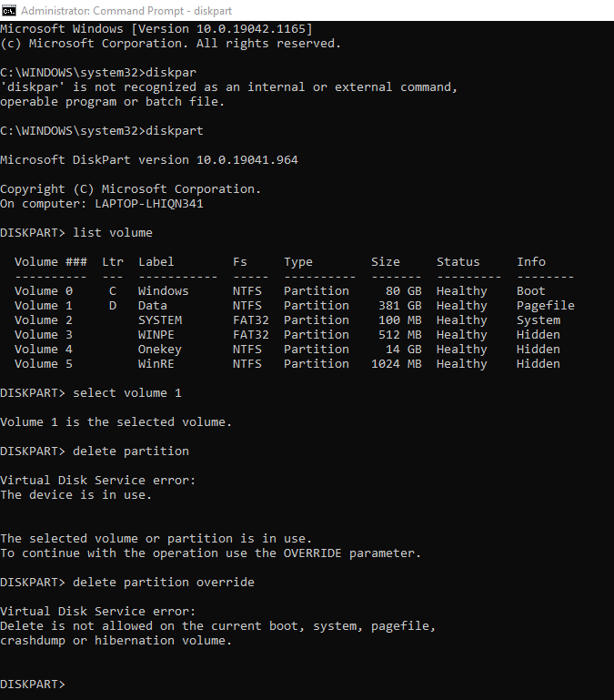The width and height of the screenshot is (614, 700).
Task: Click the Onekey label in Volume 4 row
Action: (x=160, y=350)
